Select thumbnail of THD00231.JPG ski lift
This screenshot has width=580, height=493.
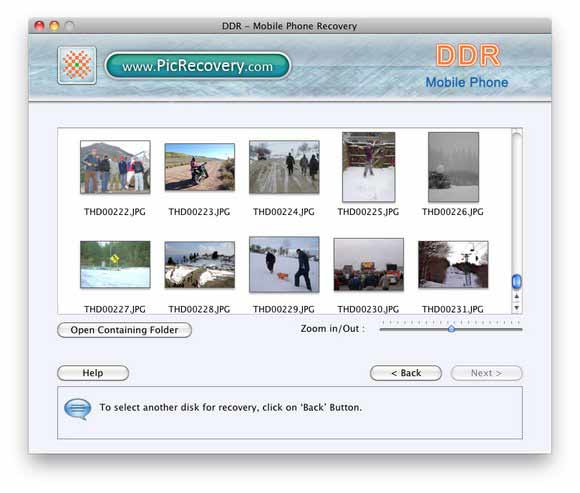pos(453,264)
